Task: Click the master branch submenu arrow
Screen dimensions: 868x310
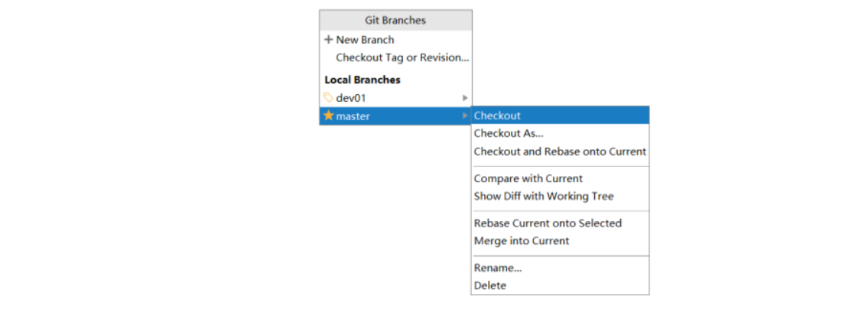Action: [465, 116]
